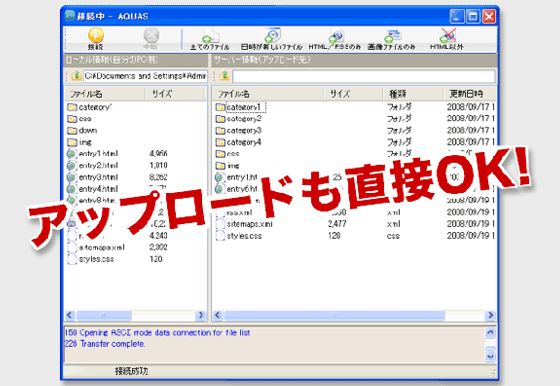The image size is (560, 386).
Task: Click log panel scroll-up arrow
Action: click(490, 332)
